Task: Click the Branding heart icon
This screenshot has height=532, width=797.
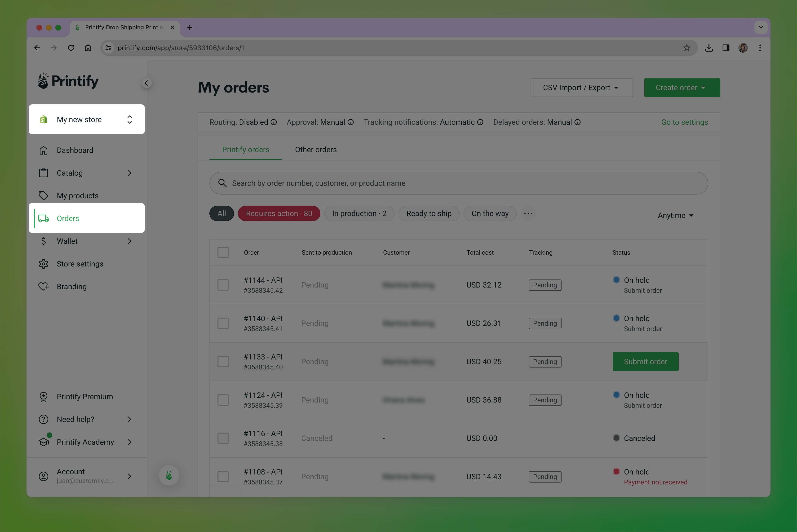Action: [44, 287]
